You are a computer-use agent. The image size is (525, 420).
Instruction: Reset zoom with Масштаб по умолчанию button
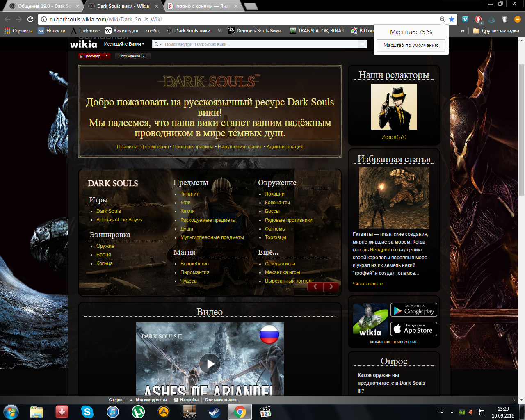pyautogui.click(x=411, y=45)
